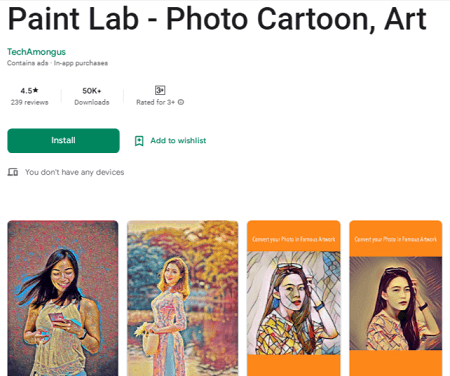Click You don't have any devices text
The image size is (450, 376).
click(75, 172)
